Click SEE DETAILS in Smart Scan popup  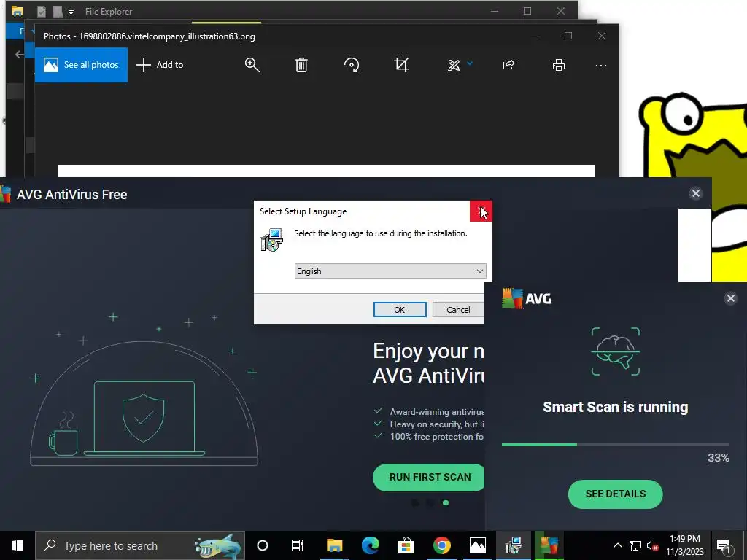point(615,494)
